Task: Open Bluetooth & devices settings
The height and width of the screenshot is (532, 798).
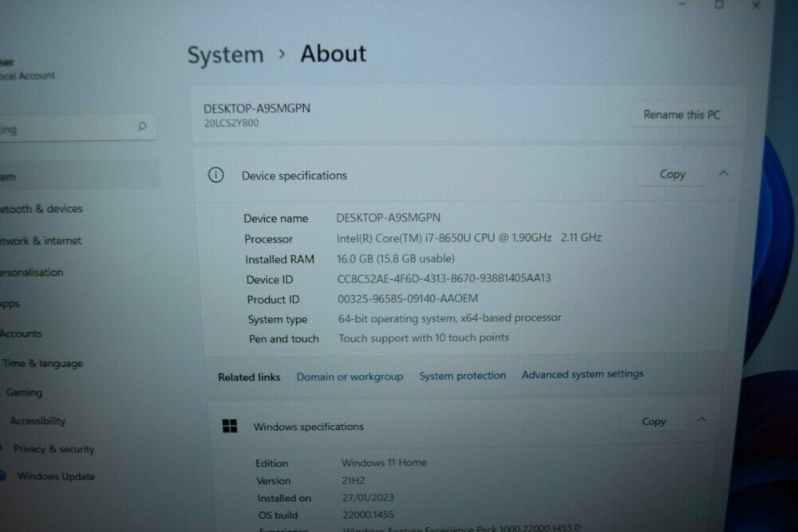Action: pos(41,208)
